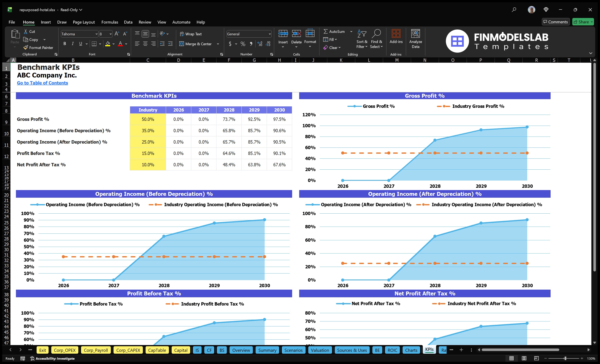Toggle italic formatting
The height and width of the screenshot is (364, 600).
click(x=72, y=44)
